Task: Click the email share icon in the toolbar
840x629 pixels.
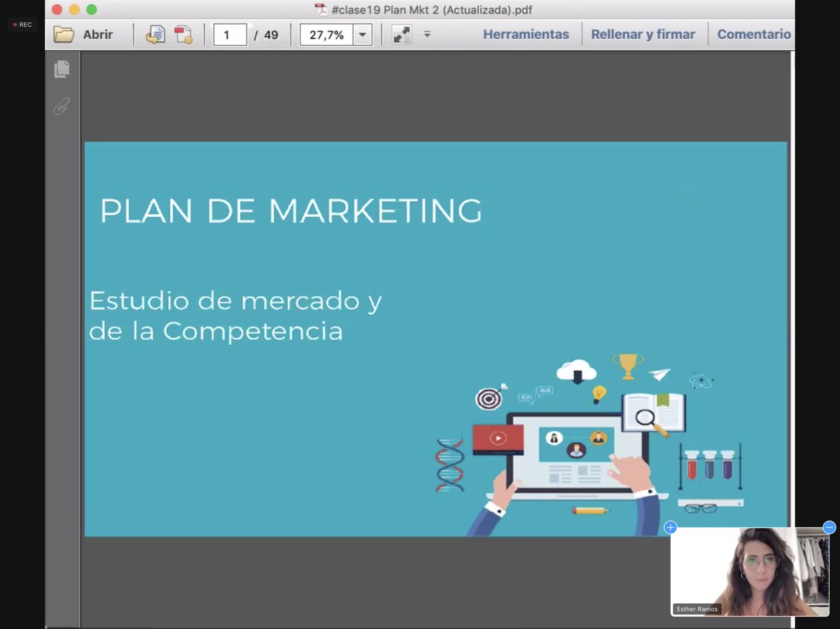Action: (x=155, y=34)
